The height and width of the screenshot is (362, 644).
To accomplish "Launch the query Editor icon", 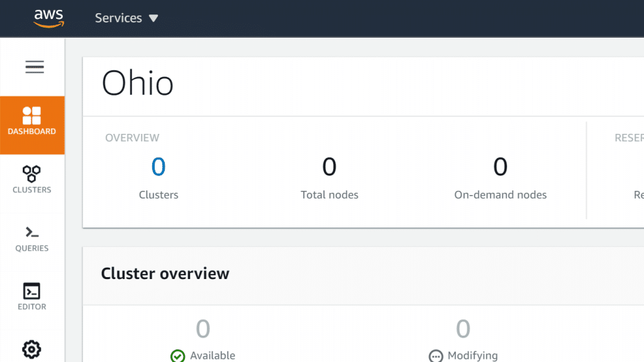I will 32,296.
